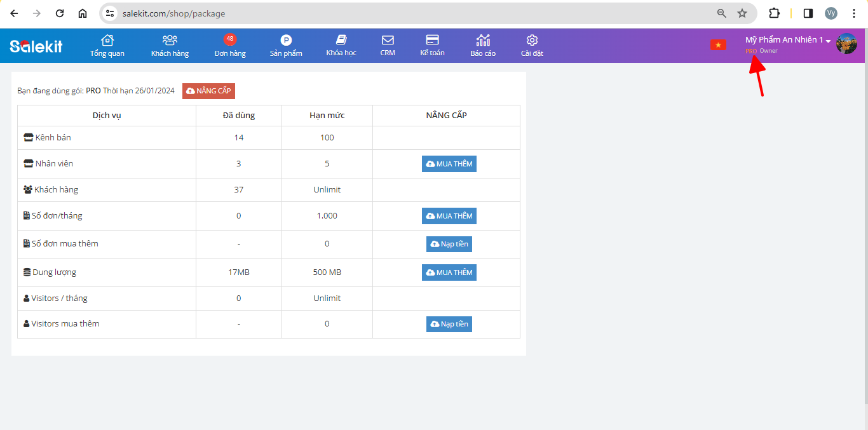The height and width of the screenshot is (430, 868).
Task: Click Nạp tiền for Số đơn mua thêm
Action: click(x=449, y=244)
